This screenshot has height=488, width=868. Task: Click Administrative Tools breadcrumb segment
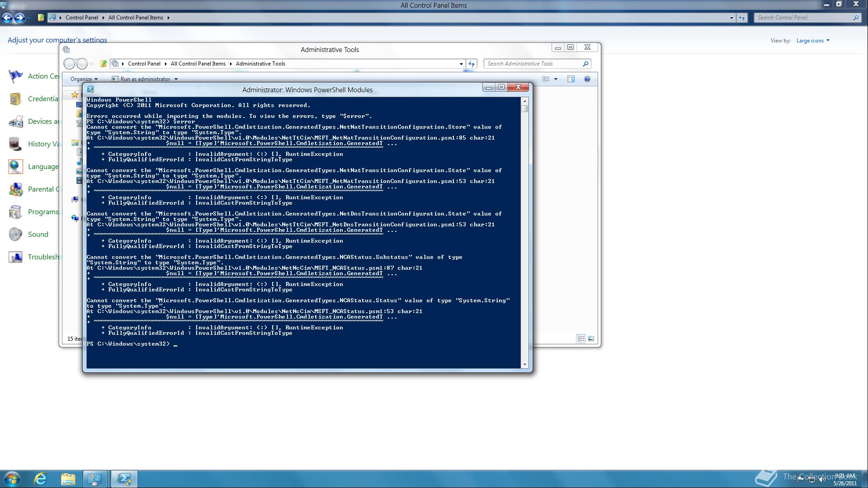pyautogui.click(x=260, y=64)
